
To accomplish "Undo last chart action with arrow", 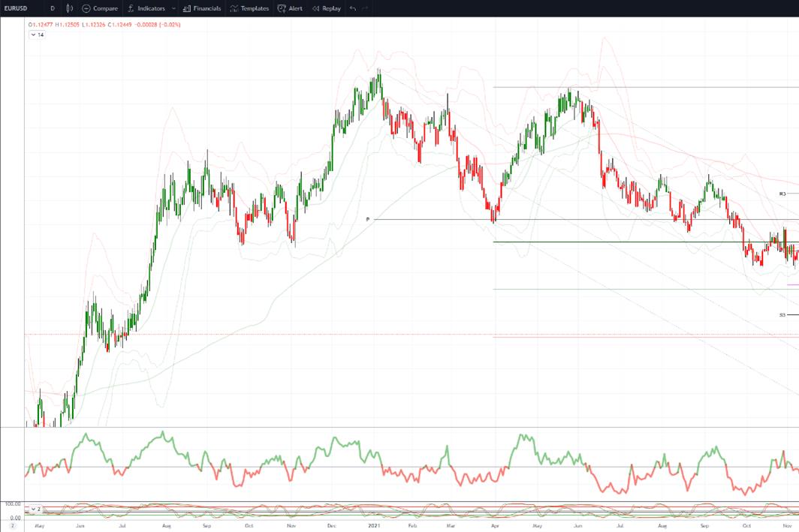I will pyautogui.click(x=353, y=8).
